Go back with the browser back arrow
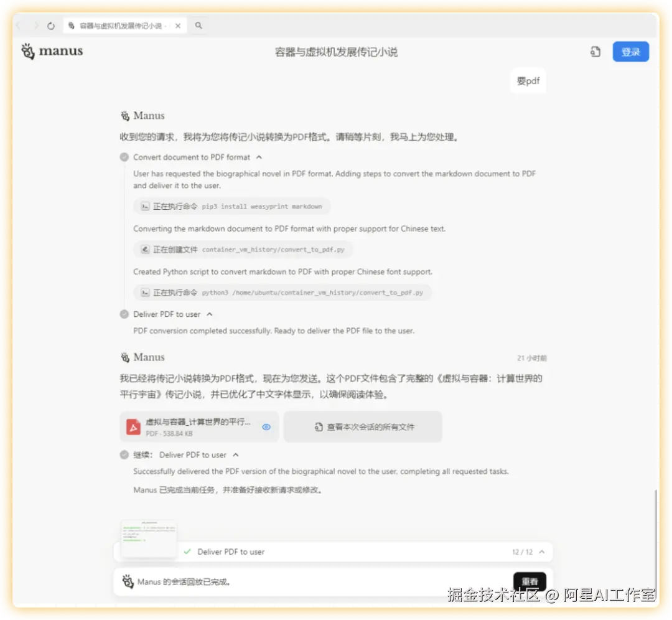 coord(18,26)
